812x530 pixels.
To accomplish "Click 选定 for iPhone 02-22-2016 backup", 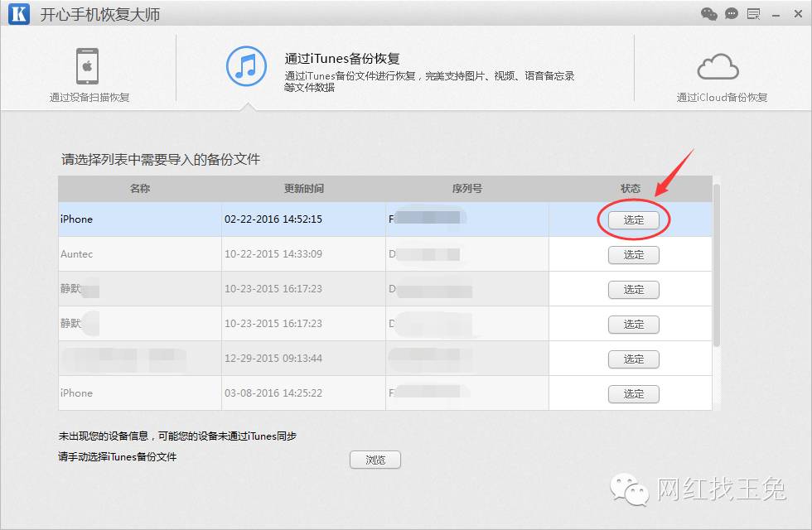I will [633, 220].
